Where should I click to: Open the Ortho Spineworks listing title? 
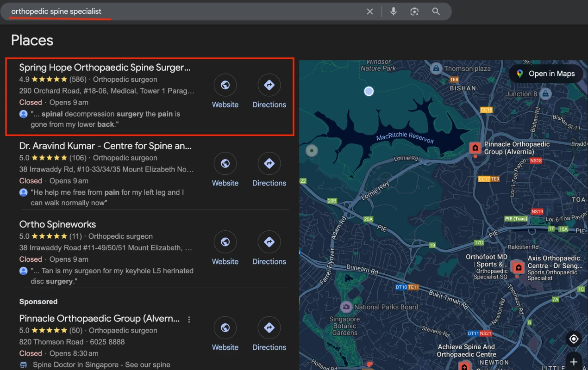[x=57, y=224]
